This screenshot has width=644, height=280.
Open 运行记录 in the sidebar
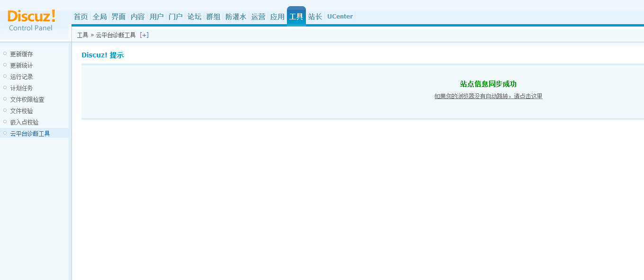(22, 77)
